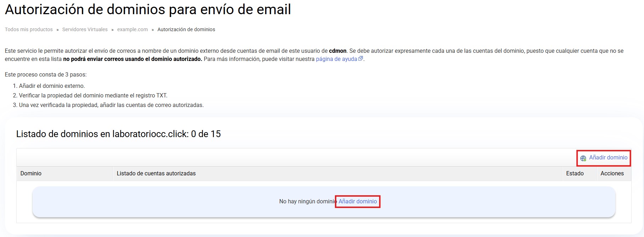644x237 pixels.
Task: Go to Todos mis productos breadcrumb
Action: click(29, 30)
